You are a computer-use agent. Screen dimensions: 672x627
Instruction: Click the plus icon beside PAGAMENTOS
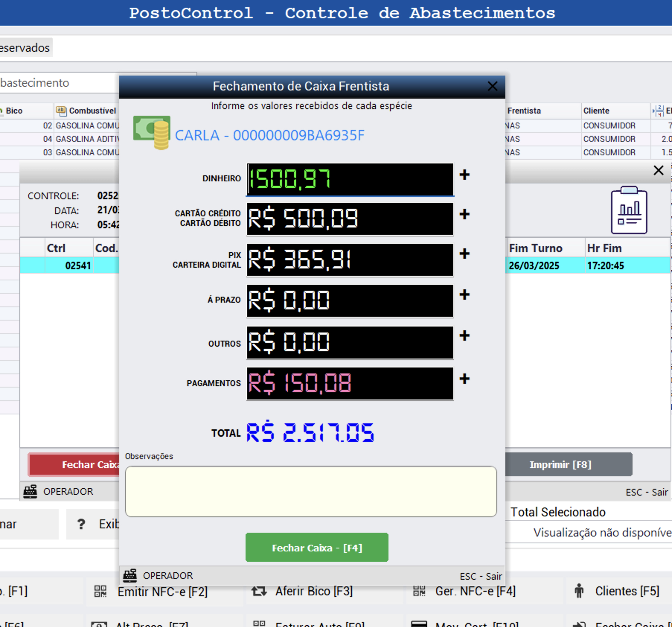(x=464, y=379)
